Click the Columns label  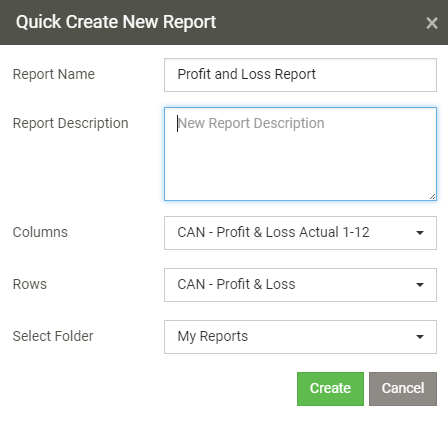40,232
